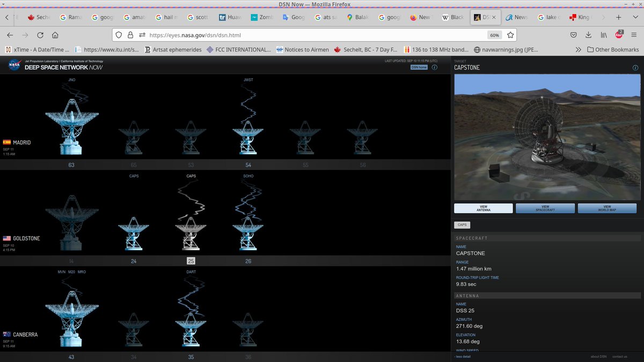This screenshot has width=644, height=362.
Task: Click the MRO spacecraft label
Action: 82,272
